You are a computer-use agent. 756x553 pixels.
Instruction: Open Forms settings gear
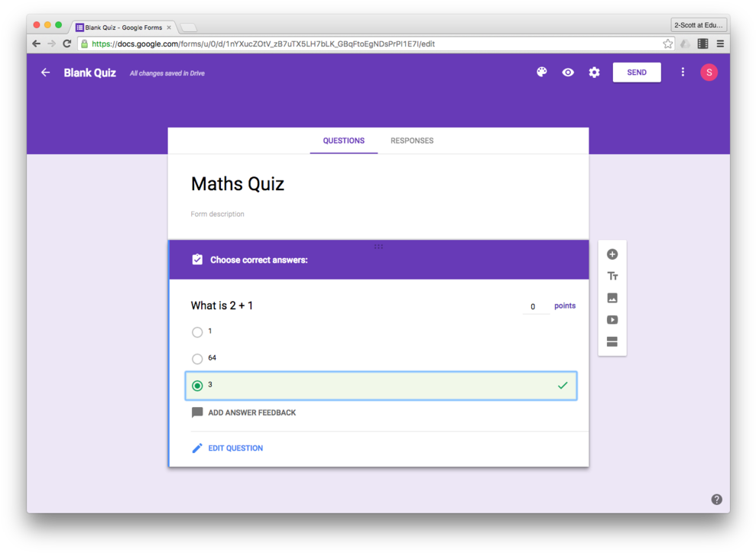[594, 72]
